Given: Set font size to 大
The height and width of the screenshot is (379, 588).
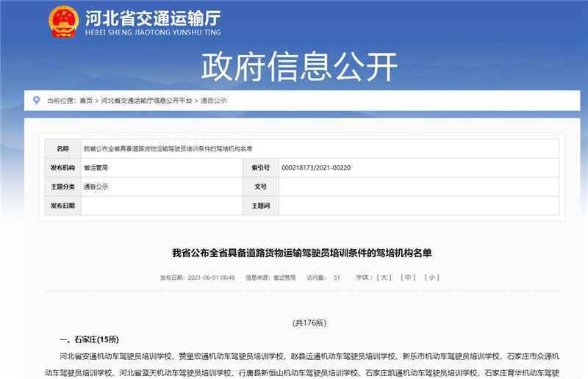Looking at the screenshot, I should [384, 278].
